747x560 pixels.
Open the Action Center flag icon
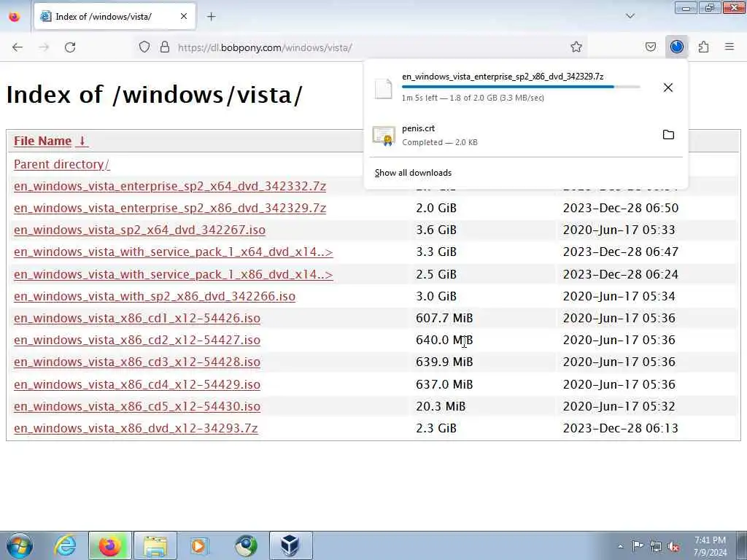638,545
